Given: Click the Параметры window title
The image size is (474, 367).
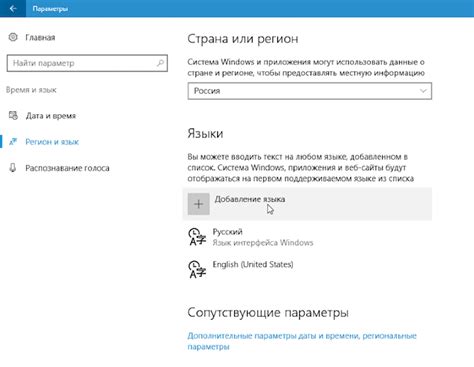Looking at the screenshot, I should (50, 9).
